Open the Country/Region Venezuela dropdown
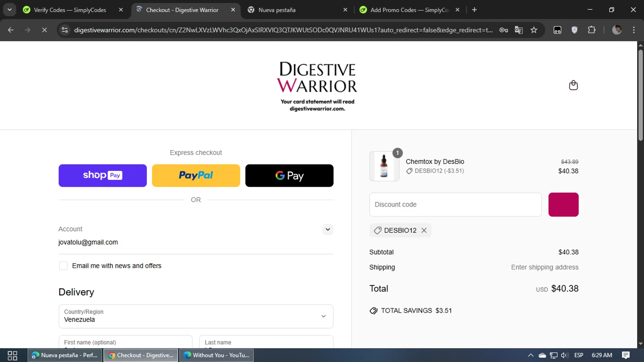The width and height of the screenshot is (644, 362). click(x=196, y=316)
